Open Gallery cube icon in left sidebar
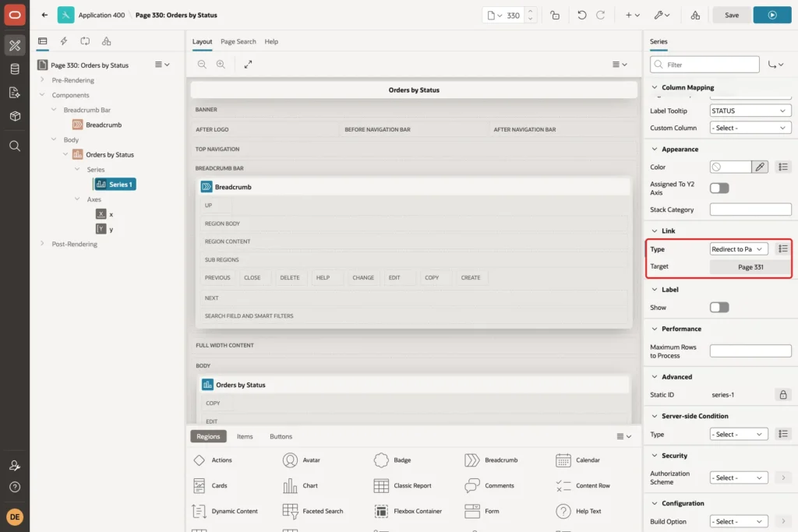798x532 pixels. pos(15,116)
